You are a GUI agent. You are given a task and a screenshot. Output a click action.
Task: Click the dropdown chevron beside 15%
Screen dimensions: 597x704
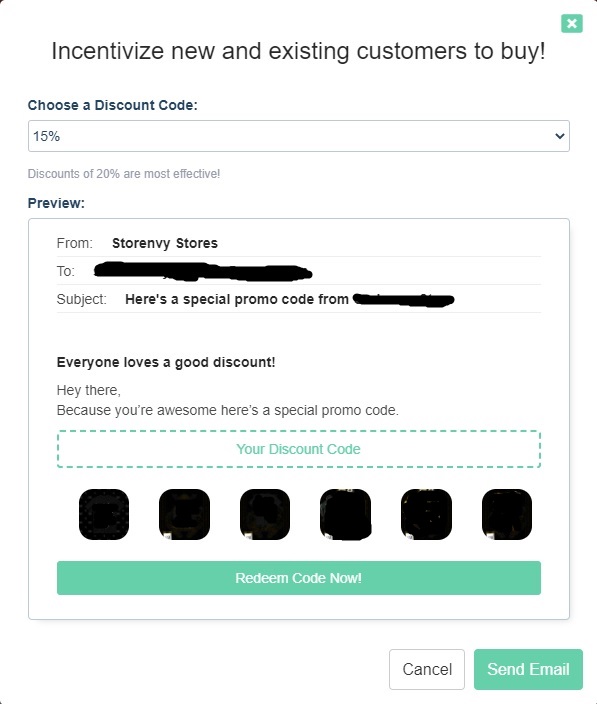559,136
